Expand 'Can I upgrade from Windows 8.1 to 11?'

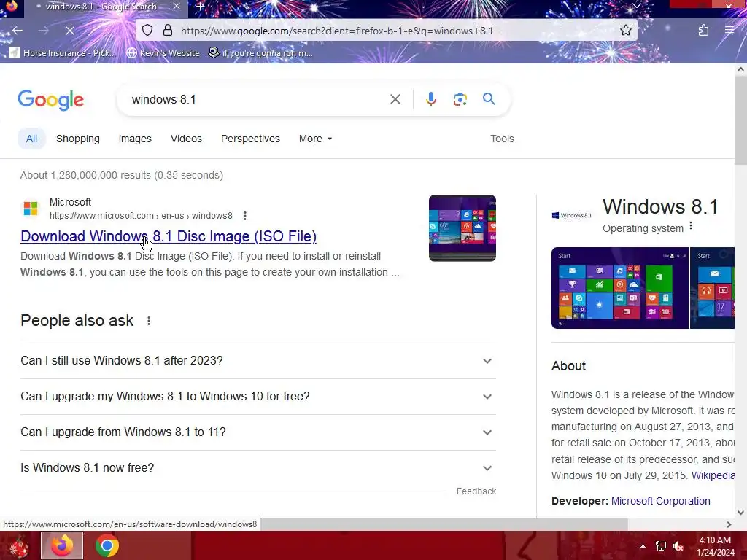click(258, 432)
